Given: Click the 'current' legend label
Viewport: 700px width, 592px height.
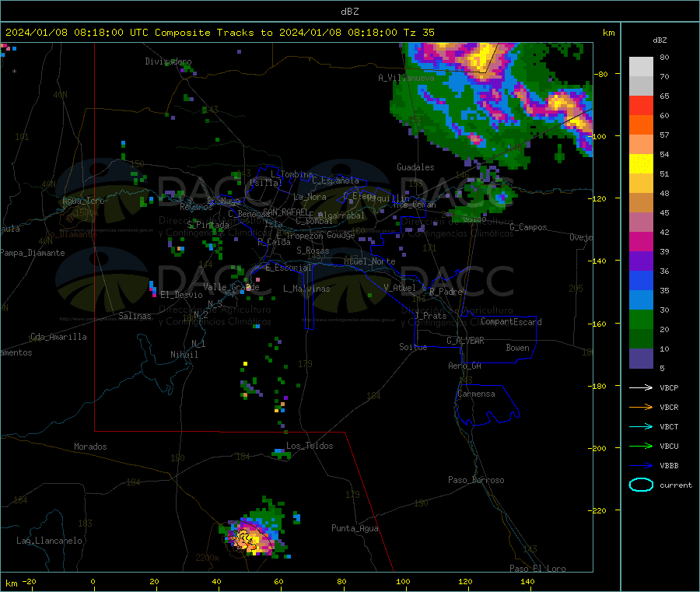Looking at the screenshot, I should point(676,485).
